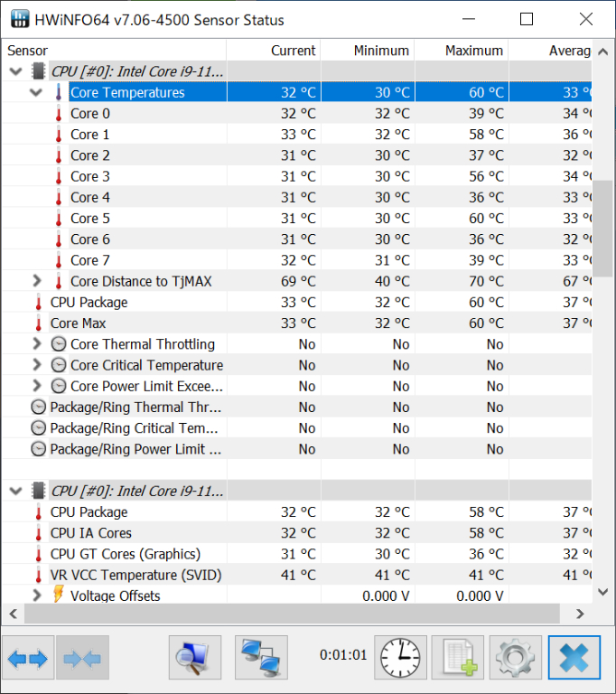616x694 pixels.
Task: Click VR VCC Temperature current 41 °C
Action: [x=298, y=575]
